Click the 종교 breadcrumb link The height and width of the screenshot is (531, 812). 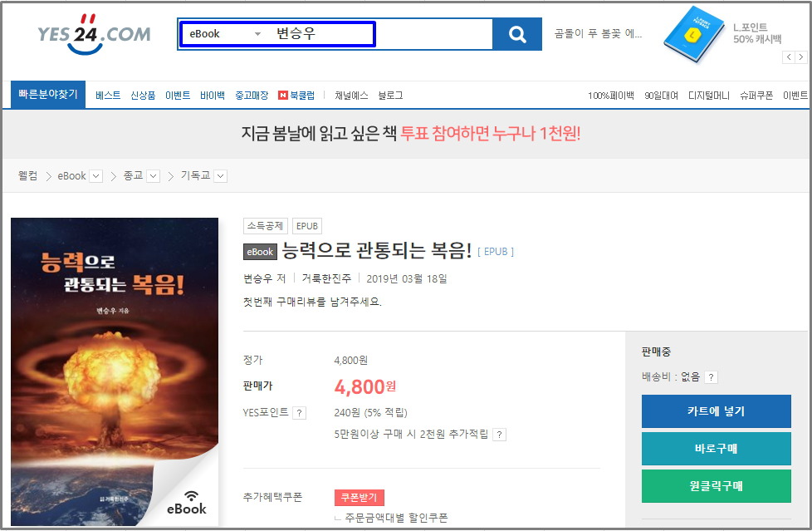click(x=133, y=176)
